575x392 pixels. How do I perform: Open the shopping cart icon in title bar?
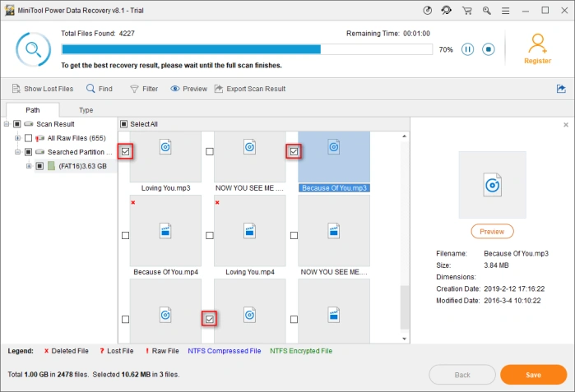pos(466,11)
